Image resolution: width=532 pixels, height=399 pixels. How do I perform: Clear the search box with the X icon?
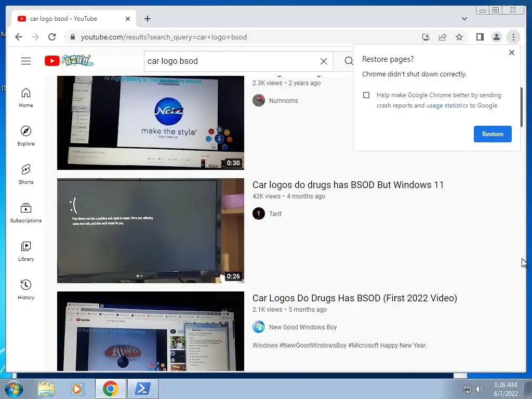point(323,61)
